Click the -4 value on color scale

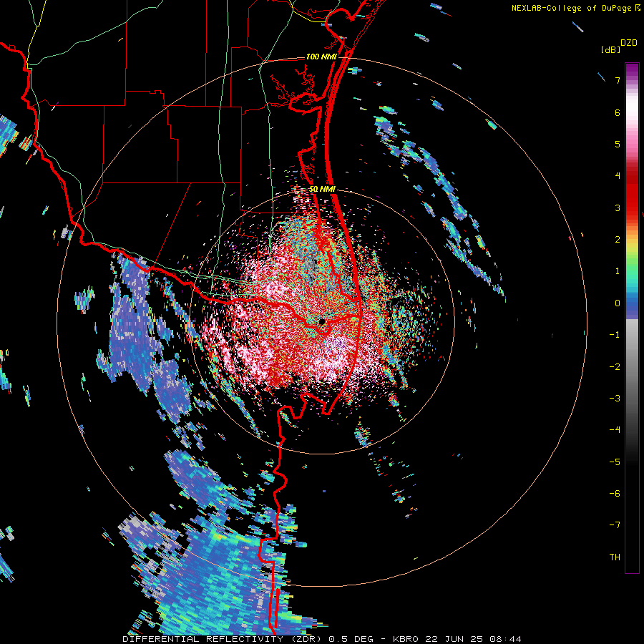(615, 429)
